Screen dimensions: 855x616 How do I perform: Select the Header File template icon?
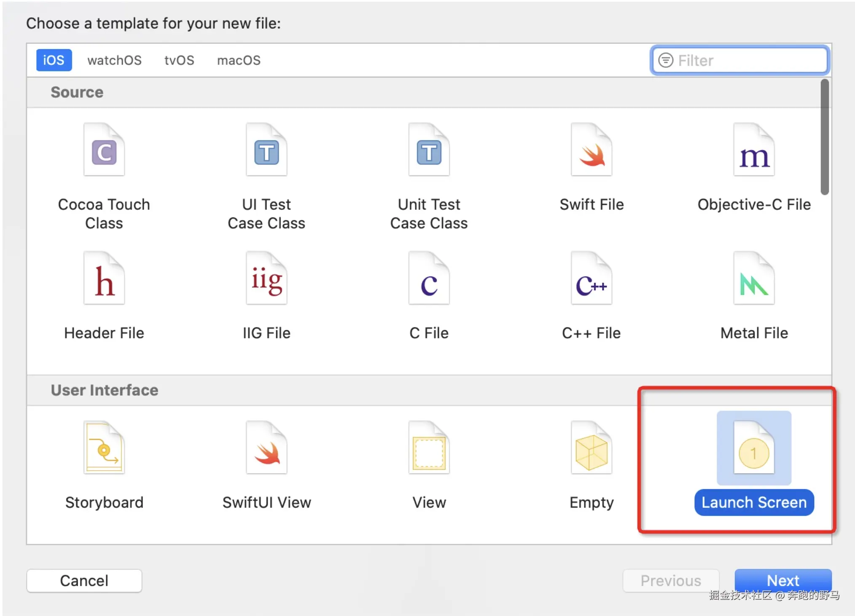point(104,278)
